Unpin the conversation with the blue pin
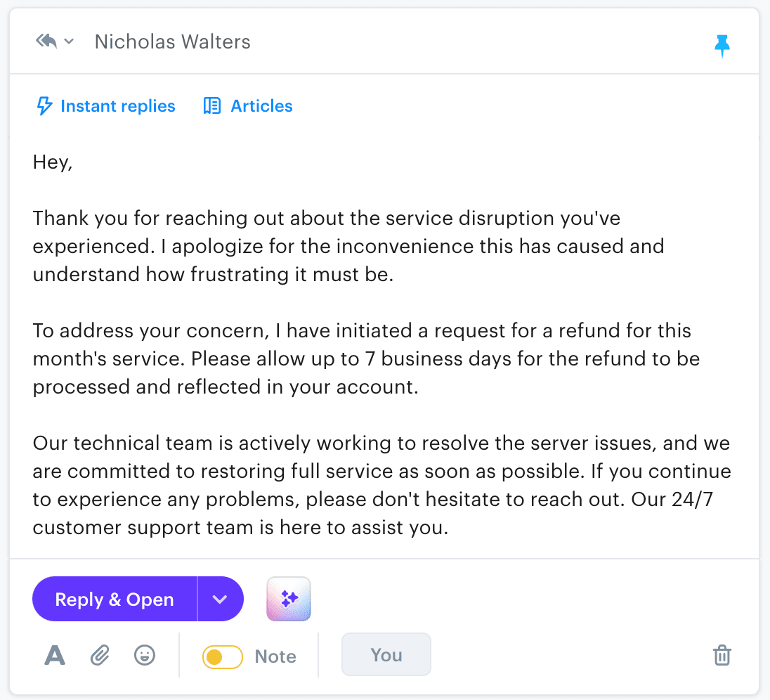Image resolution: width=770 pixels, height=700 pixels. [x=722, y=46]
